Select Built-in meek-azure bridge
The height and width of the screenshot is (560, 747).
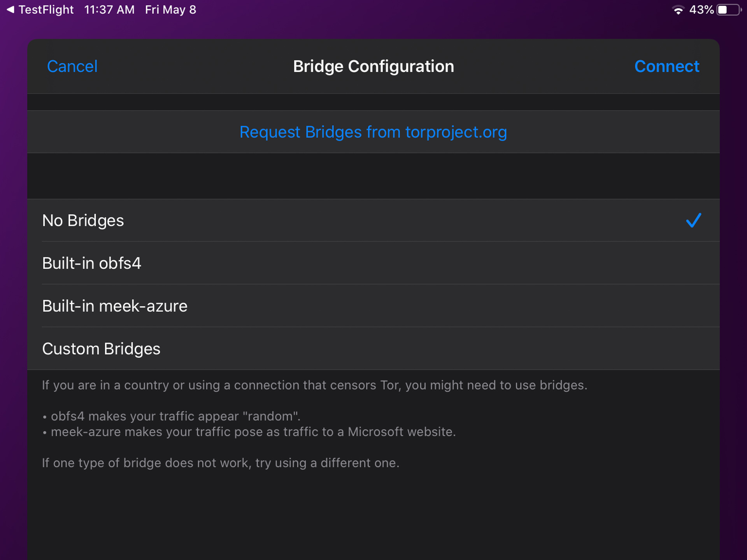click(x=373, y=305)
